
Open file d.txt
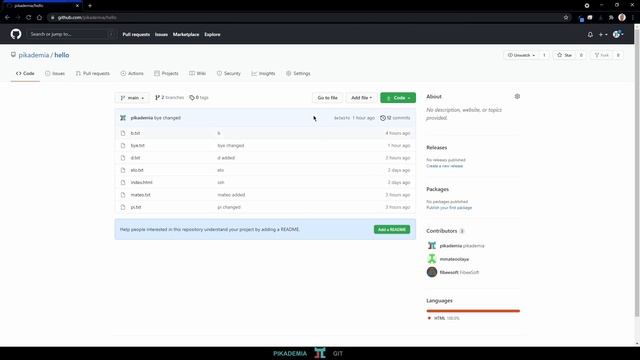point(135,158)
